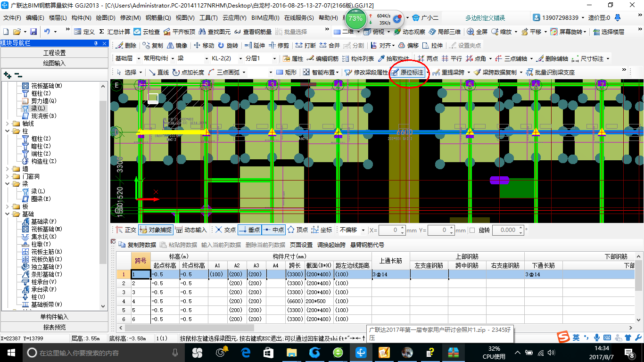Expand 轴线 tree folder

tap(8, 123)
